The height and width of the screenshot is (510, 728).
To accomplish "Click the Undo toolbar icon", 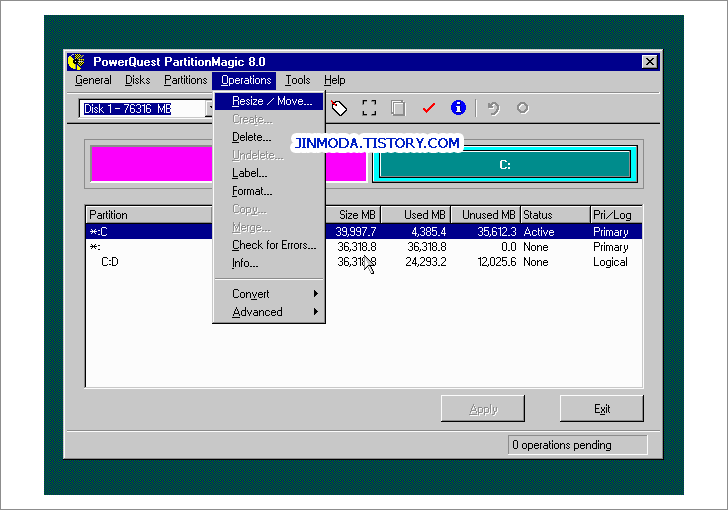I will coord(493,108).
